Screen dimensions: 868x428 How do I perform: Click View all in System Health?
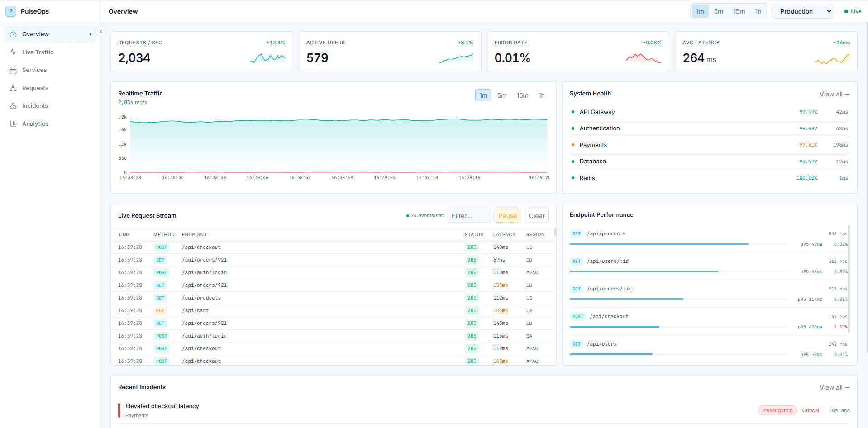click(835, 94)
